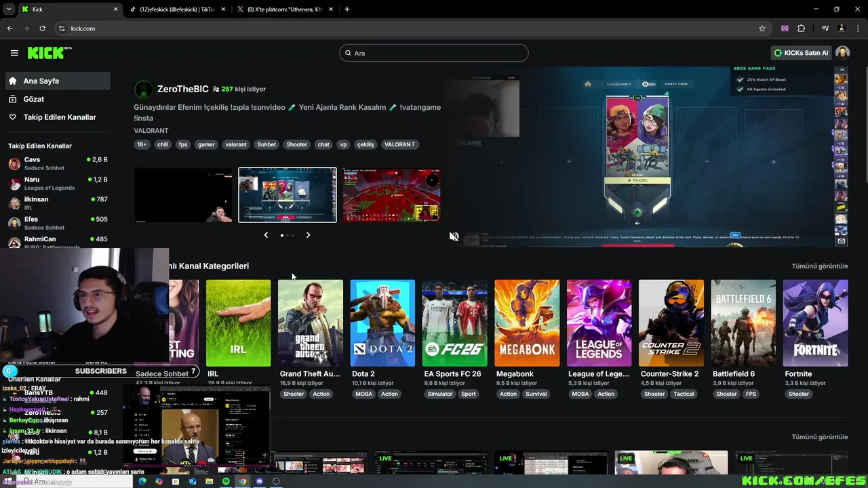The image size is (868, 488).
Task: Select Survival tag under Megabonk
Action: click(536, 394)
